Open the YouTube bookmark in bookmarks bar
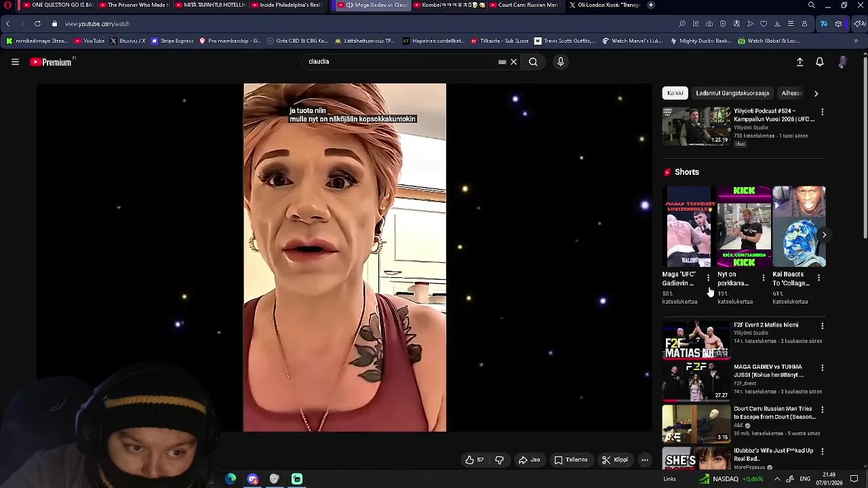The image size is (868, 488). click(x=90, y=41)
